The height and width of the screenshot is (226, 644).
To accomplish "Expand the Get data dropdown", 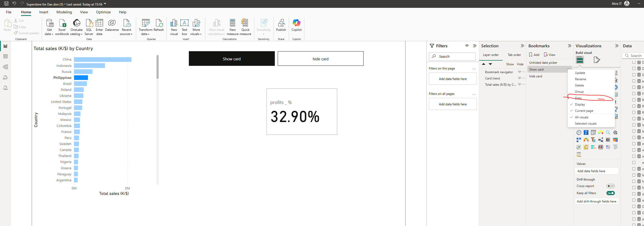I will pos(49,34).
